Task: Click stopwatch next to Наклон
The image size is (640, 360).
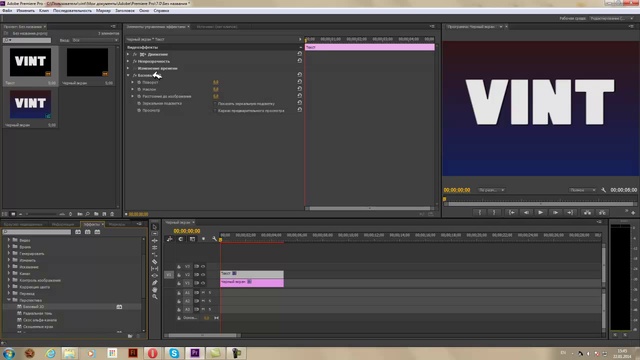Action: coord(139,89)
